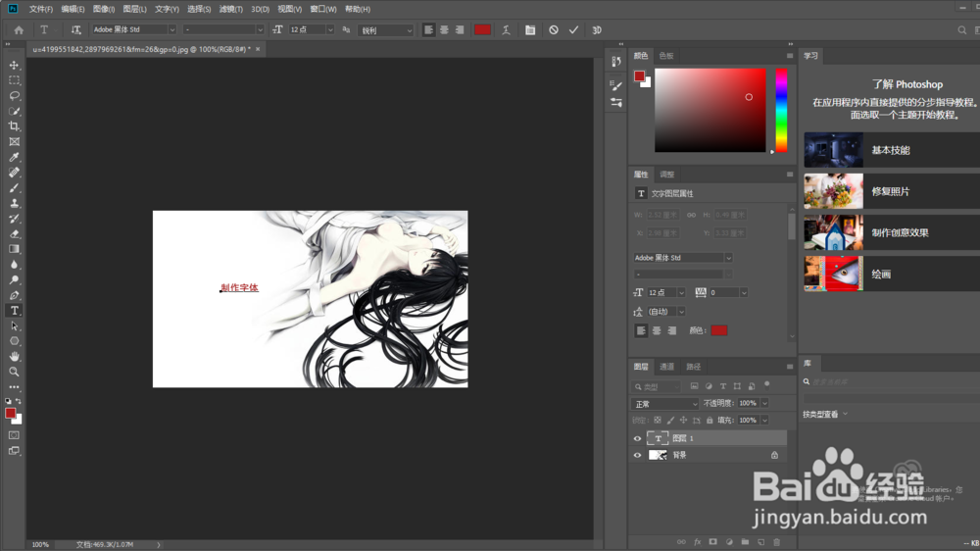Viewport: 980px width, 551px height.
Task: Select the Ellipse shape tool
Action: pyautogui.click(x=14, y=341)
